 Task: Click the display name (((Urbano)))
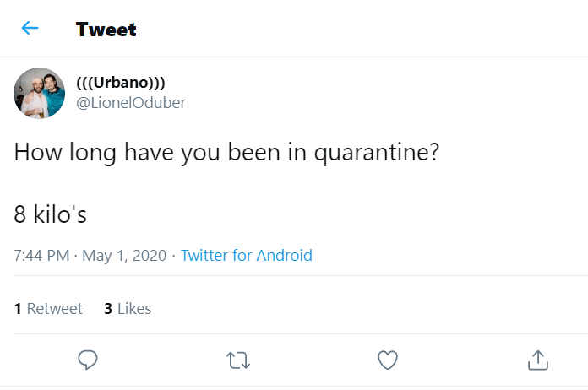[120, 84]
